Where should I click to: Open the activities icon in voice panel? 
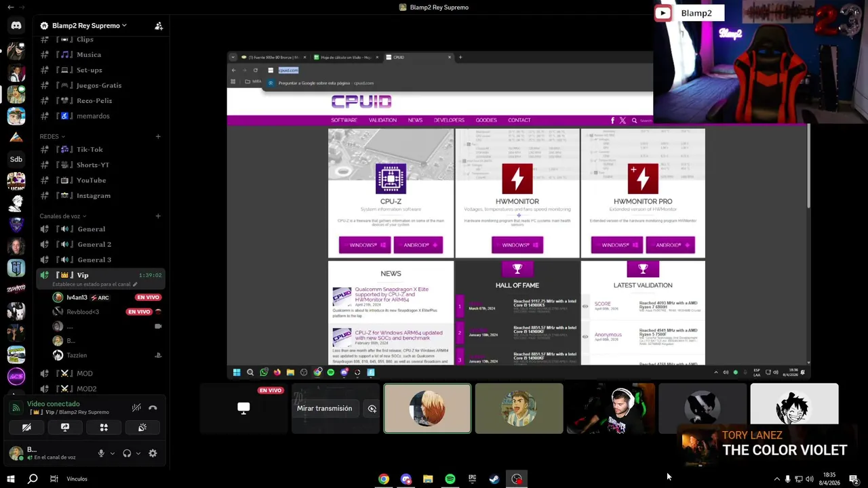[104, 428]
